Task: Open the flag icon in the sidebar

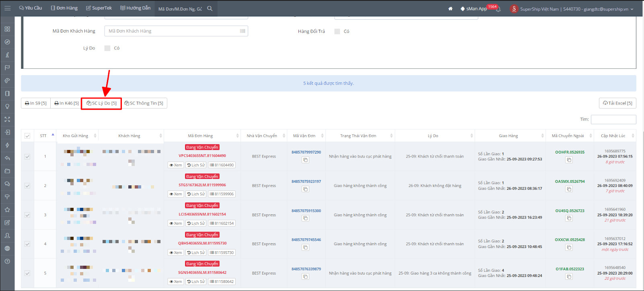Action: pos(7,68)
